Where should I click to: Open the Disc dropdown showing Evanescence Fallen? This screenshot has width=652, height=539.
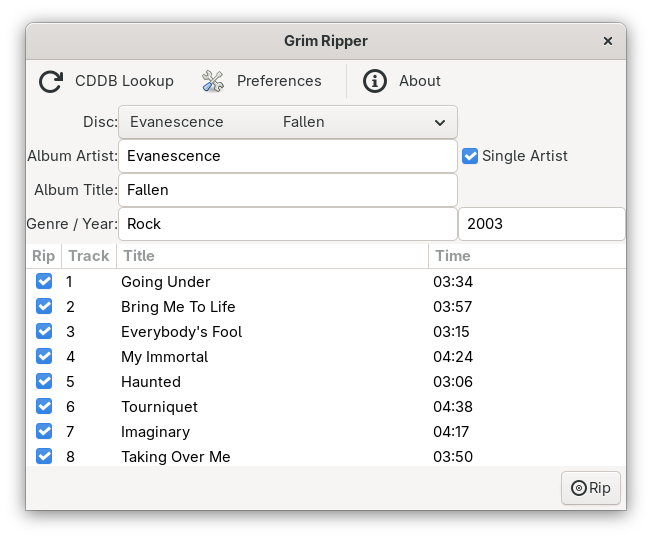point(288,122)
